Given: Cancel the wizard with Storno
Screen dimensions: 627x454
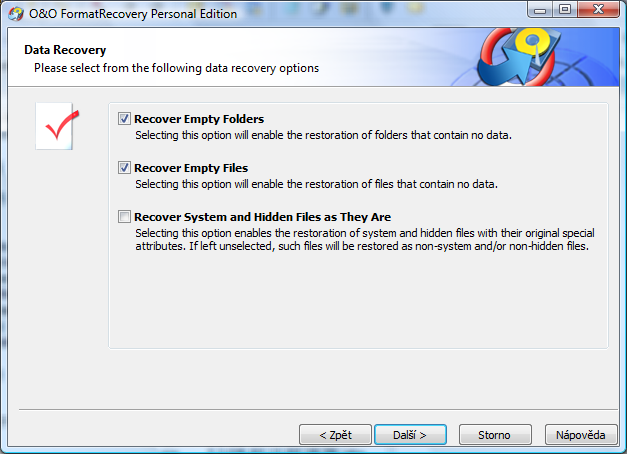Looking at the screenshot, I should coord(495,435).
